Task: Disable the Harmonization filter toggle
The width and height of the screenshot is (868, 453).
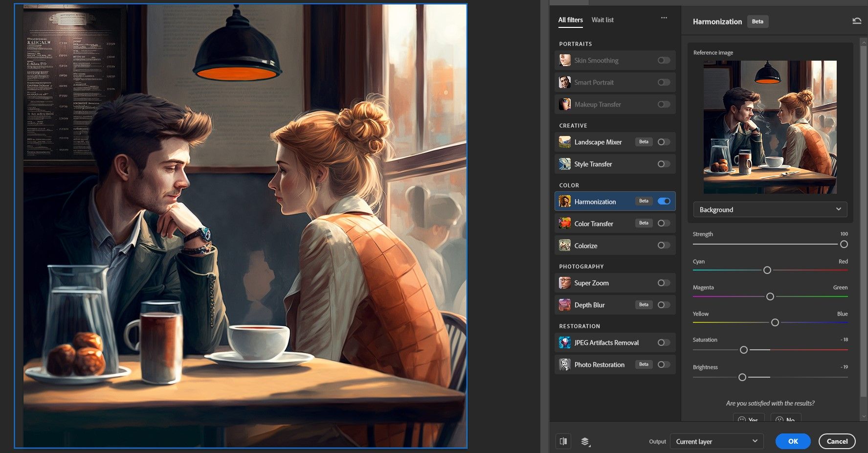Action: (664, 201)
